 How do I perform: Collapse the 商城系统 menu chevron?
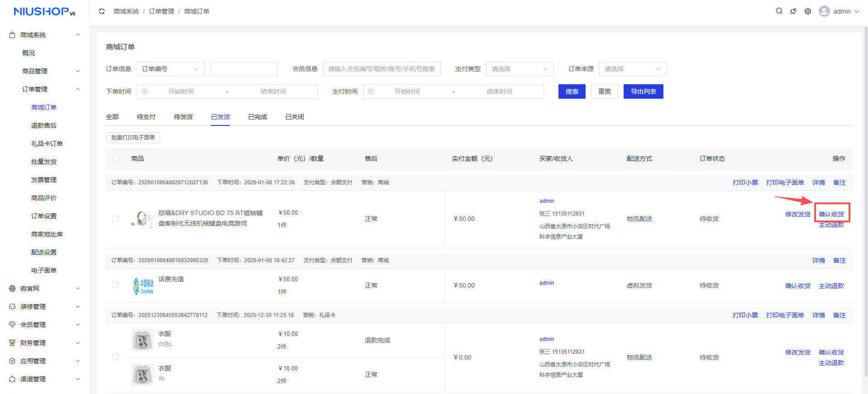[78, 35]
